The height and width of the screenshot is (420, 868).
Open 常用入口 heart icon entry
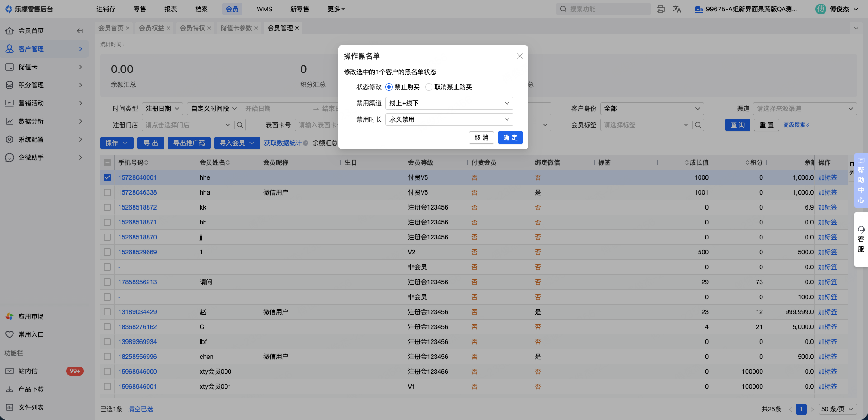[x=10, y=334]
